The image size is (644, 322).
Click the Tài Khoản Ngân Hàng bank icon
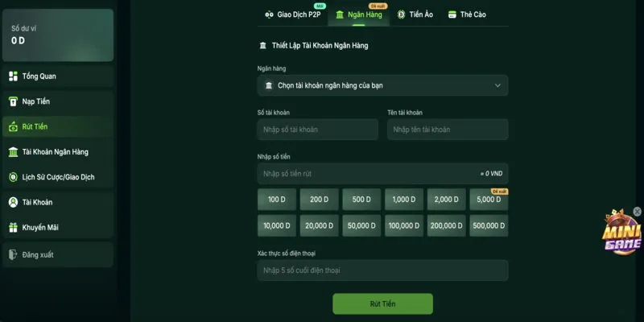click(x=13, y=152)
